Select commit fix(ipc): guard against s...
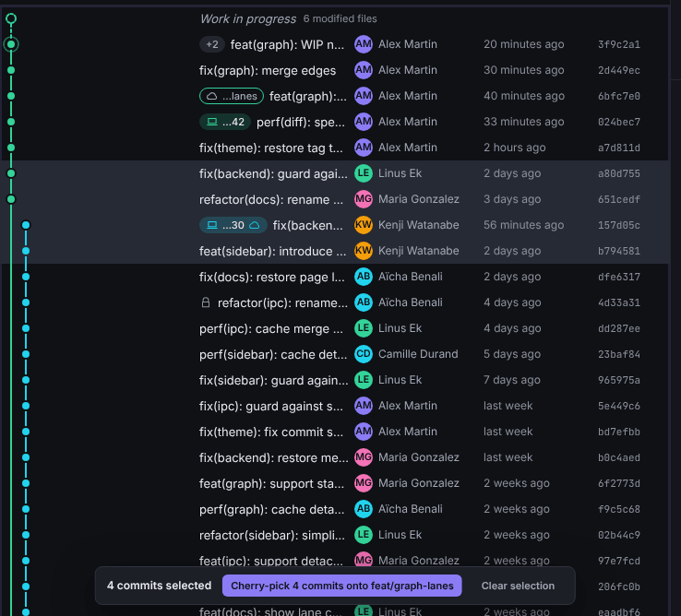 coord(335,406)
